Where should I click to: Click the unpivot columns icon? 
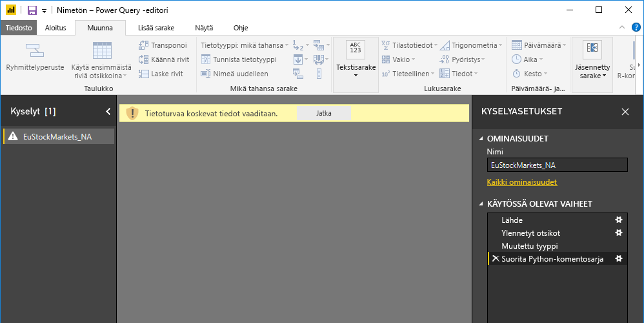pos(318,45)
